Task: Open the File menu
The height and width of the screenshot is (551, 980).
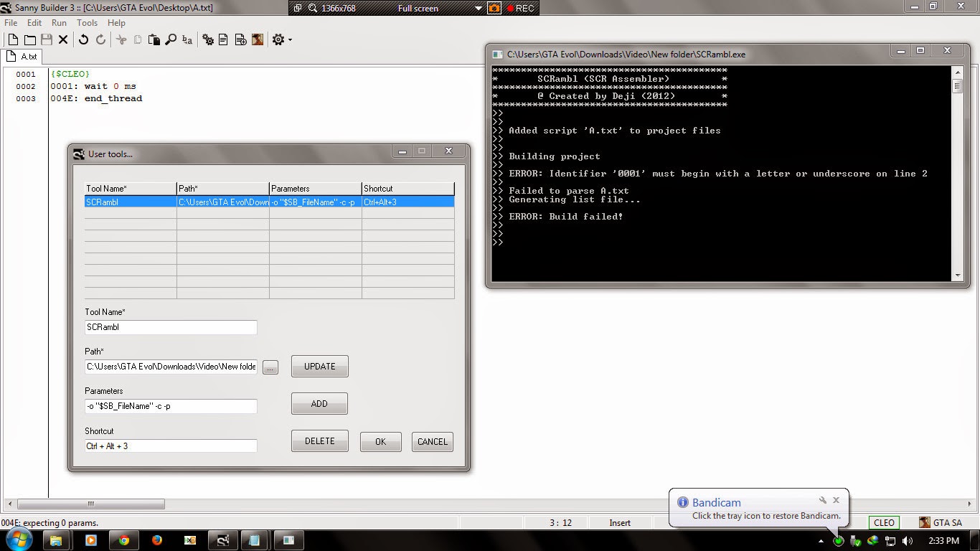Action: (11, 23)
